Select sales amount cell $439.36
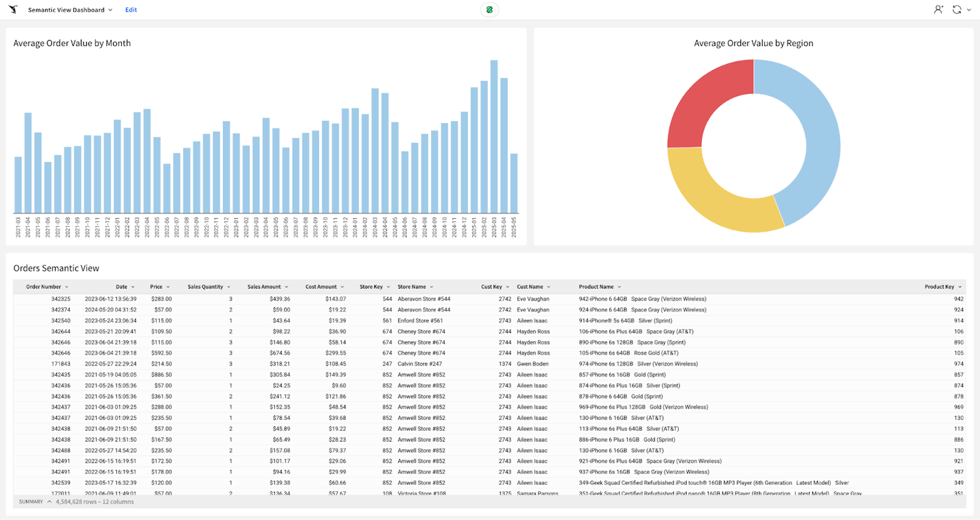 [280, 299]
